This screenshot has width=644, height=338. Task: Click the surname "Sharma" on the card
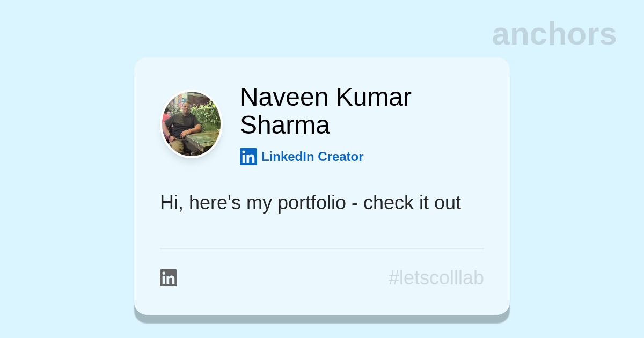284,125
